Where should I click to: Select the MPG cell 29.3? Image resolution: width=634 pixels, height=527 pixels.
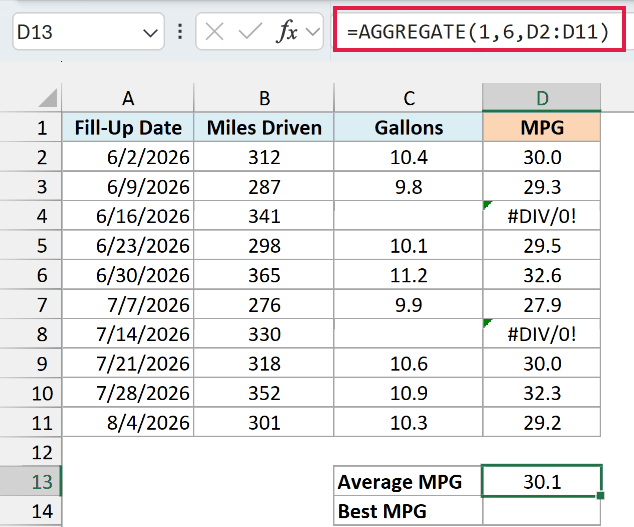tap(542, 186)
